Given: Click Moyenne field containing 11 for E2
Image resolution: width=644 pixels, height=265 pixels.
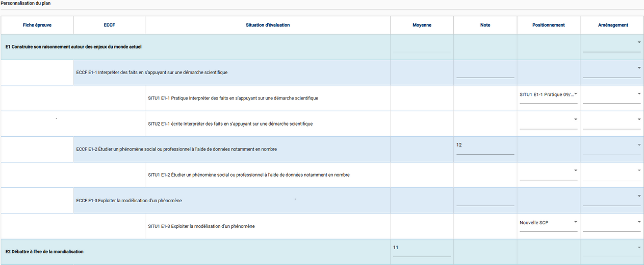Looking at the screenshot, I should coord(422,250).
